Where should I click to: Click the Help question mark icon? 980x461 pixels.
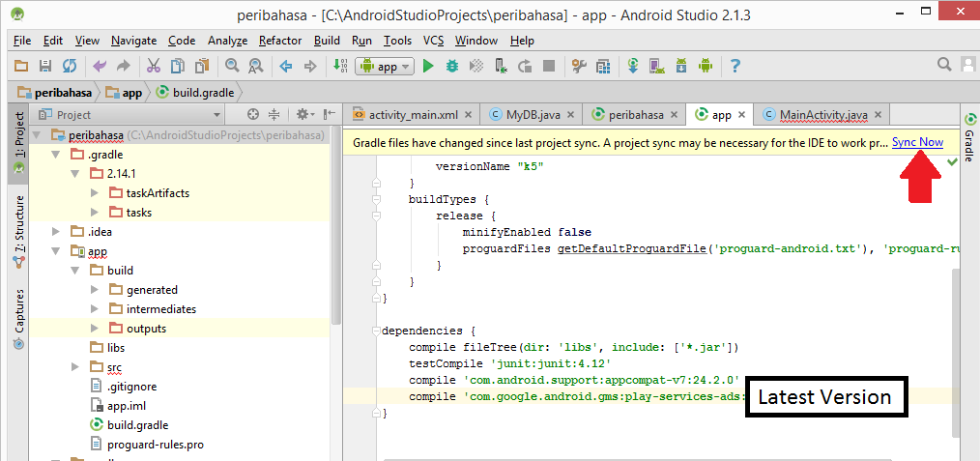[x=735, y=66]
